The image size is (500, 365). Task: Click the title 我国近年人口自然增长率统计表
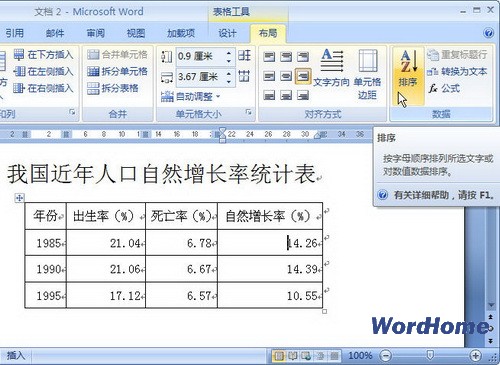162,174
